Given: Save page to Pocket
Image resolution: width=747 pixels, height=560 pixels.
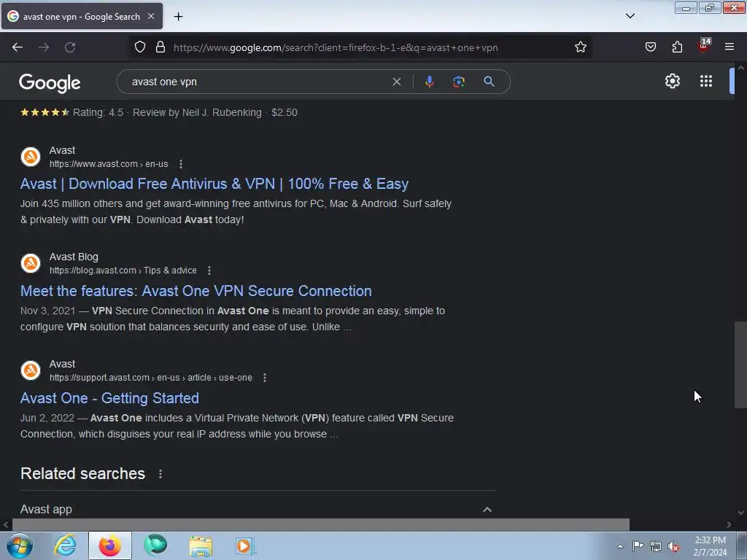Looking at the screenshot, I should [650, 47].
